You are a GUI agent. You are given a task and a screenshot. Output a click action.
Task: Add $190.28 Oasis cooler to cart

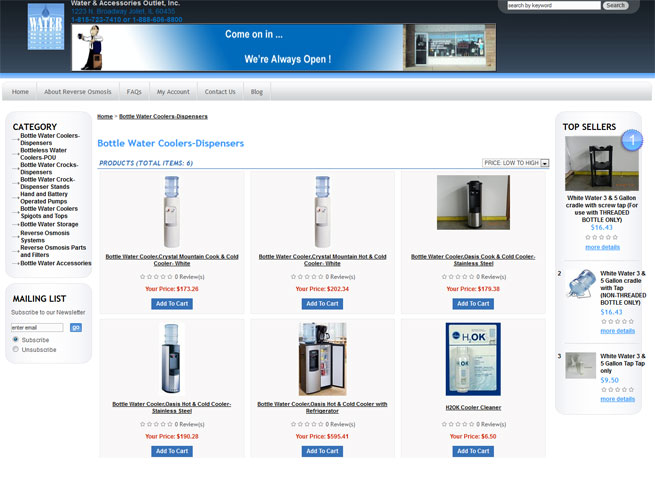(x=172, y=451)
